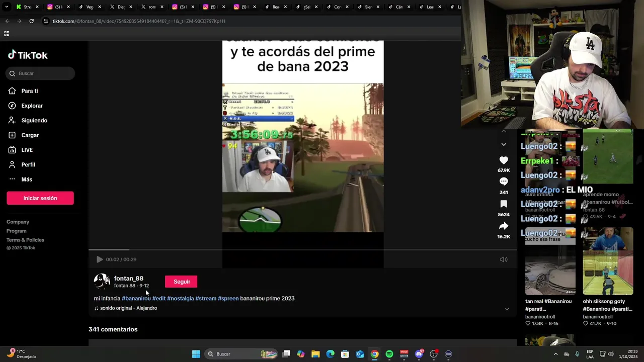644x362 pixels.
Task: Open the TikTok logo home link
Action: pyautogui.click(x=28, y=55)
